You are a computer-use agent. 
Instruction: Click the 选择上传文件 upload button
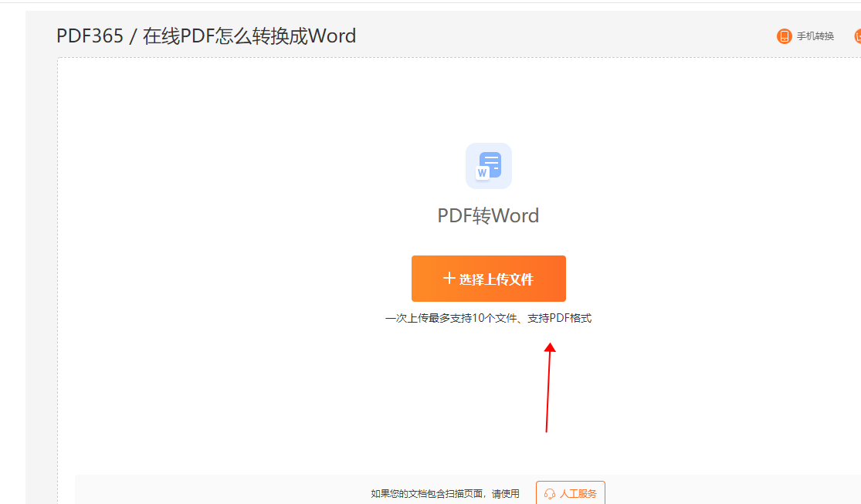[488, 279]
